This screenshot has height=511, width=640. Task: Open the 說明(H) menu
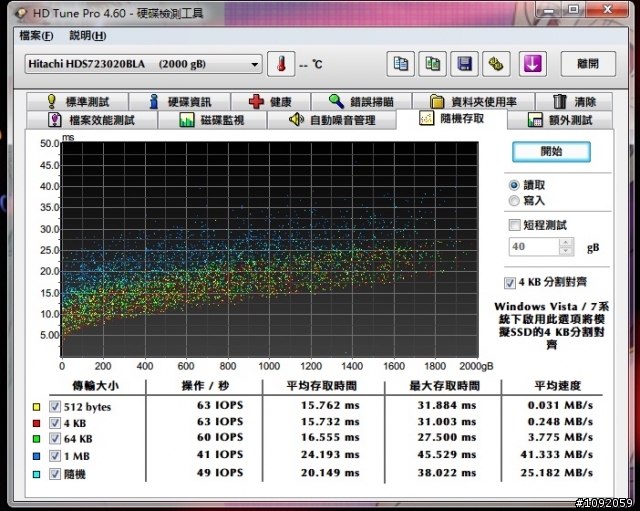point(87,36)
